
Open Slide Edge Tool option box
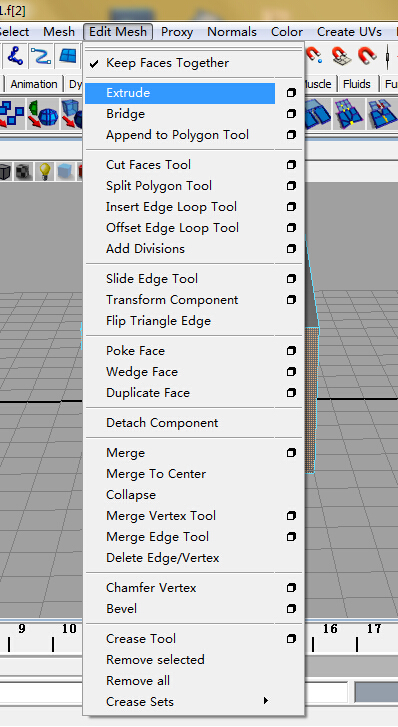[291, 279]
